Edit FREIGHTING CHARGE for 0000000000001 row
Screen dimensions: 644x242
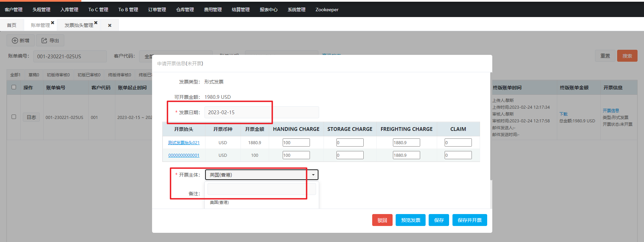406,155
